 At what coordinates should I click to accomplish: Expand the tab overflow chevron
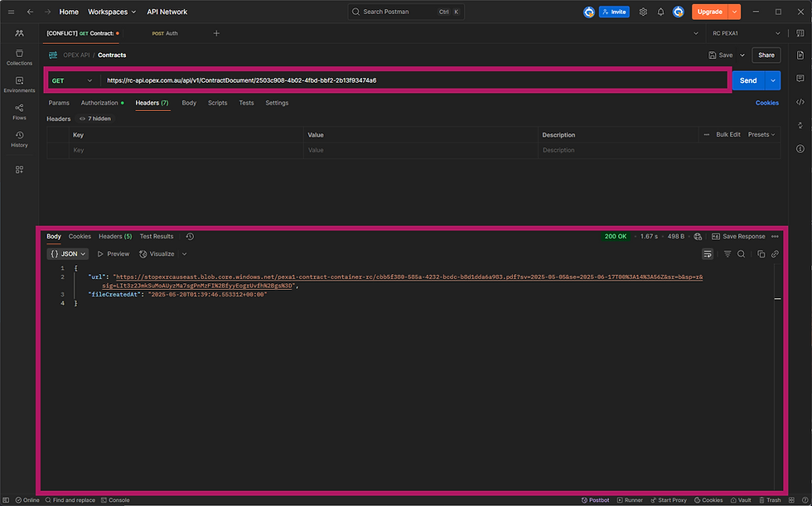(x=695, y=33)
